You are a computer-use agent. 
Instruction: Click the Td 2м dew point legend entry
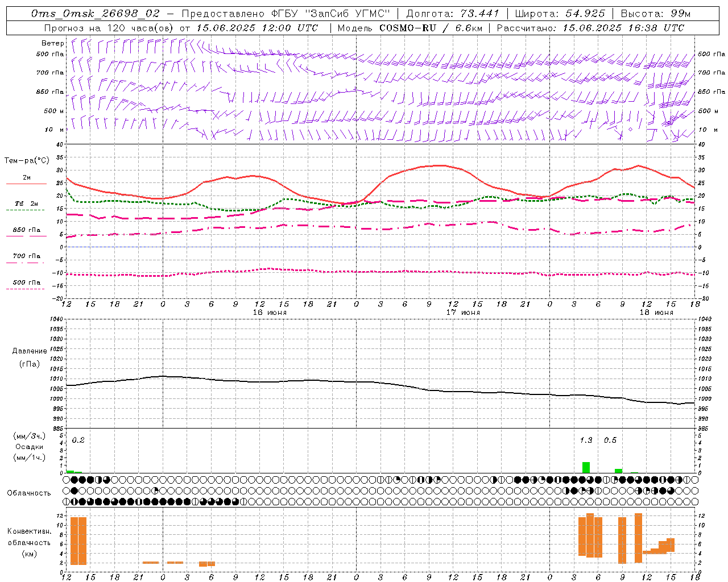26,203
